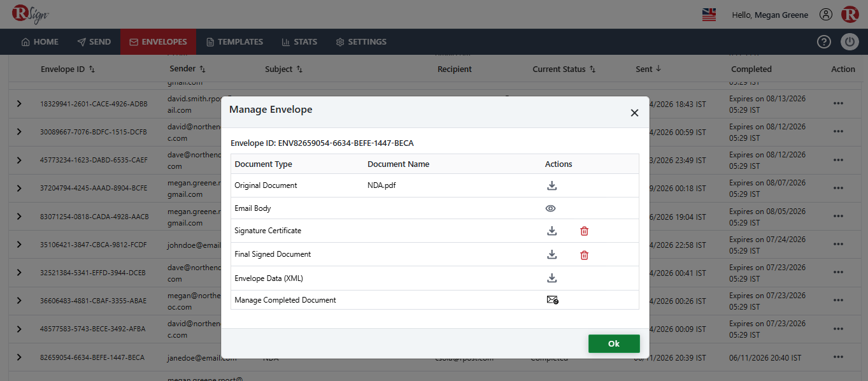View the Email Body eye icon
The width and height of the screenshot is (868, 381).
551,208
